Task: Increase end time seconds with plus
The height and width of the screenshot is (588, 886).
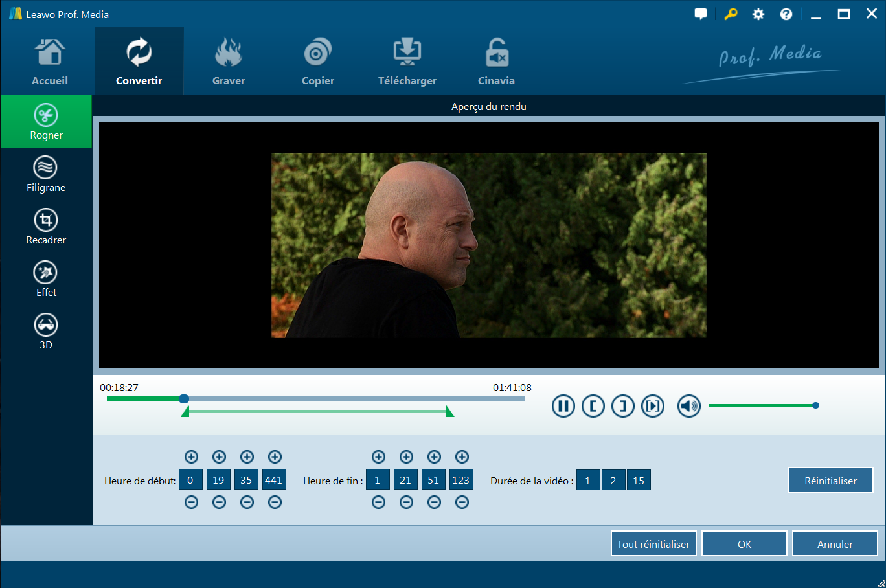Action: [x=434, y=457]
